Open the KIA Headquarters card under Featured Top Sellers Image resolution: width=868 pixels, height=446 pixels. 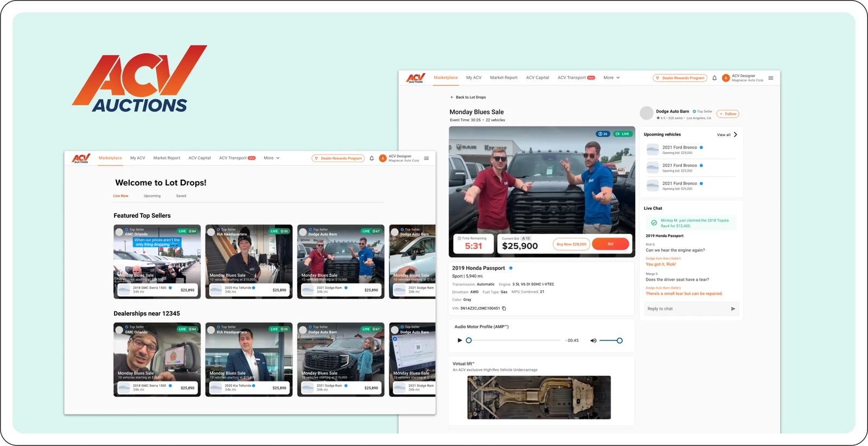point(249,262)
